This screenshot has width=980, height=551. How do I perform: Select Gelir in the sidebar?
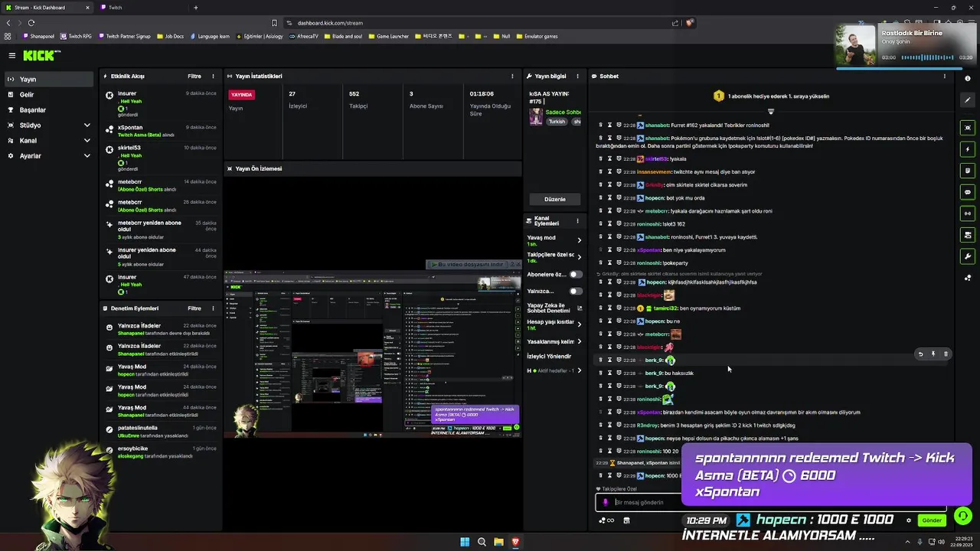[49, 94]
